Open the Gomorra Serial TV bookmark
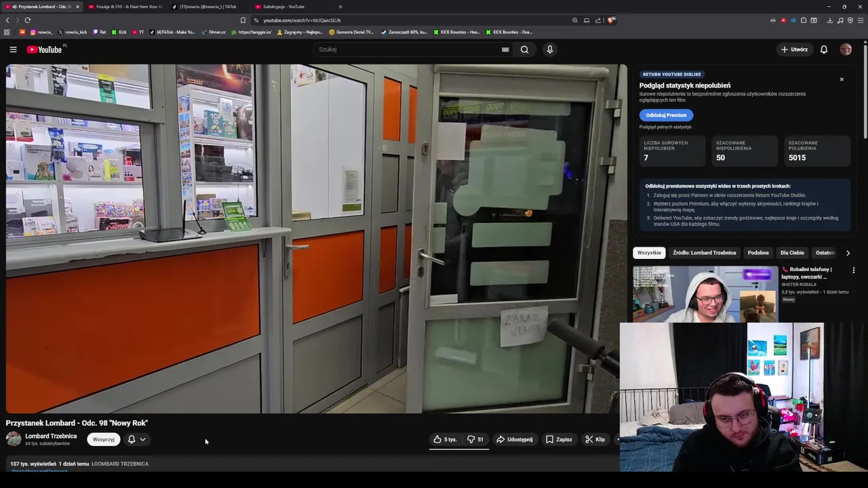868x488 pixels. point(351,32)
